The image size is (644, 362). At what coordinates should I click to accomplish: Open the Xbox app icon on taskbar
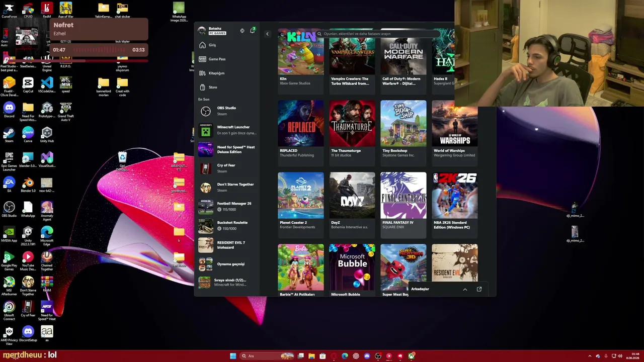pos(411,356)
